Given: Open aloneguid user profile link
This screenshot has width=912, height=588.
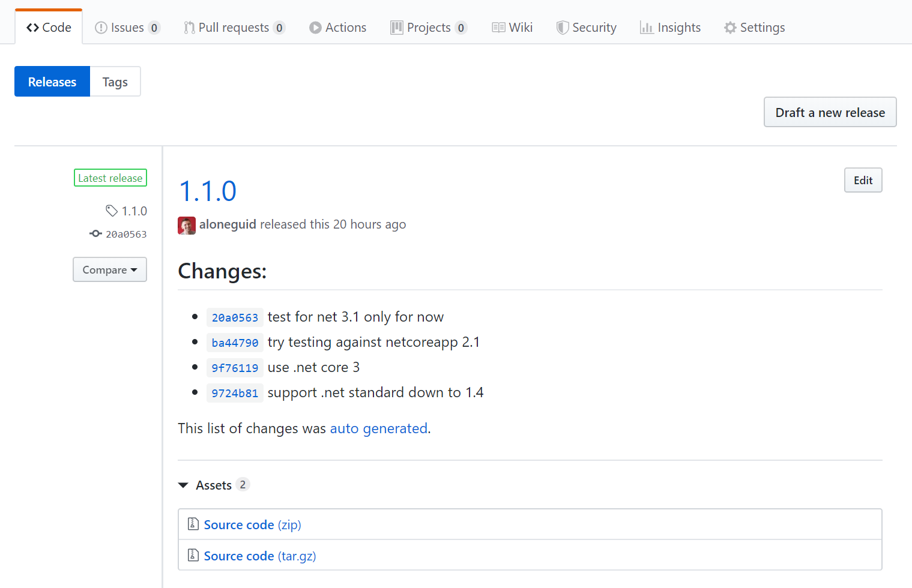Looking at the screenshot, I should pos(228,224).
